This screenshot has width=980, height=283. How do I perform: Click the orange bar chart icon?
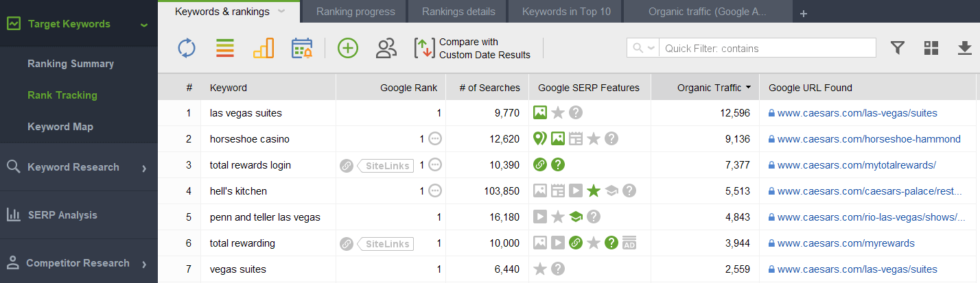pos(264,48)
